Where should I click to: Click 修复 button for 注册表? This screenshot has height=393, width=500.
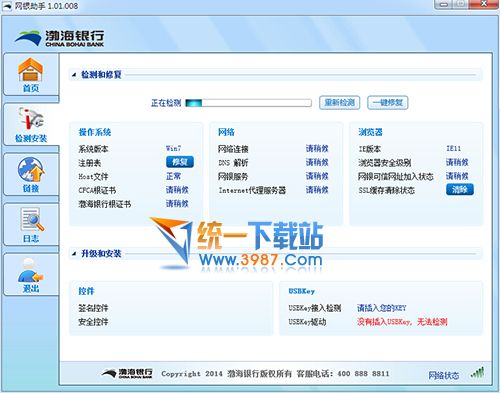pyautogui.click(x=180, y=162)
